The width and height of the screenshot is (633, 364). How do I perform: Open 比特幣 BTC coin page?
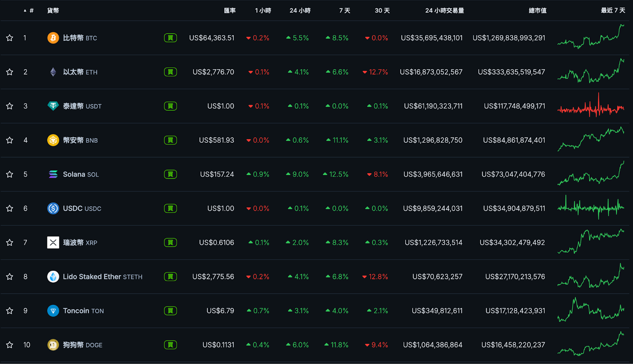[80, 38]
